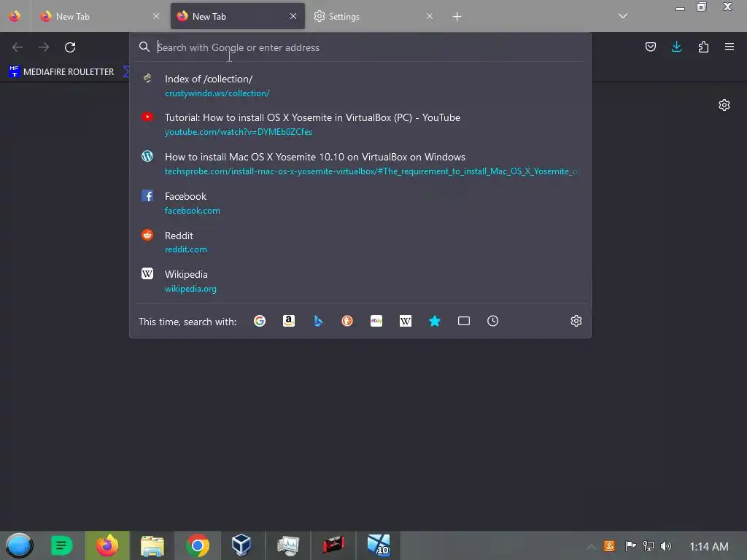This screenshot has height=560, width=747.
Task: Show hidden system tray icons
Action: [591, 547]
